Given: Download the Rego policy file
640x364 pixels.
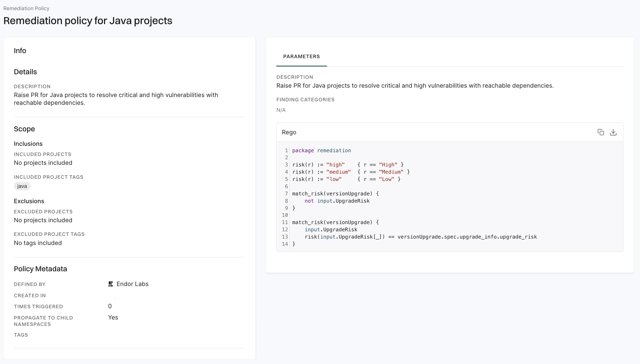Looking at the screenshot, I should pyautogui.click(x=613, y=132).
